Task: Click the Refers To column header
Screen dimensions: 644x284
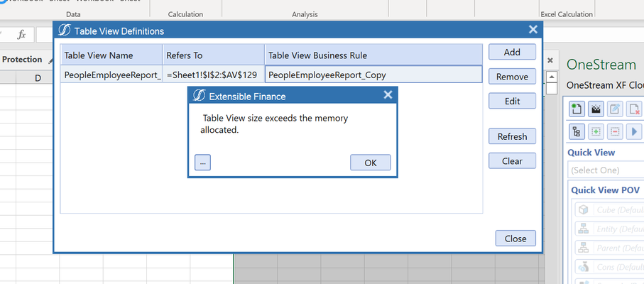Action: pyautogui.click(x=214, y=55)
